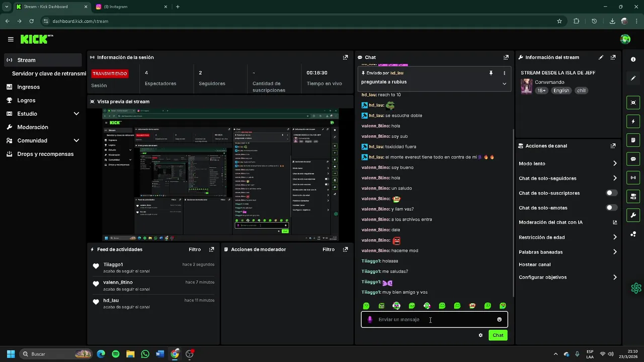This screenshot has width=644, height=362.
Task: Click the three-dots cluster icon in sidebar
Action: 633,234
